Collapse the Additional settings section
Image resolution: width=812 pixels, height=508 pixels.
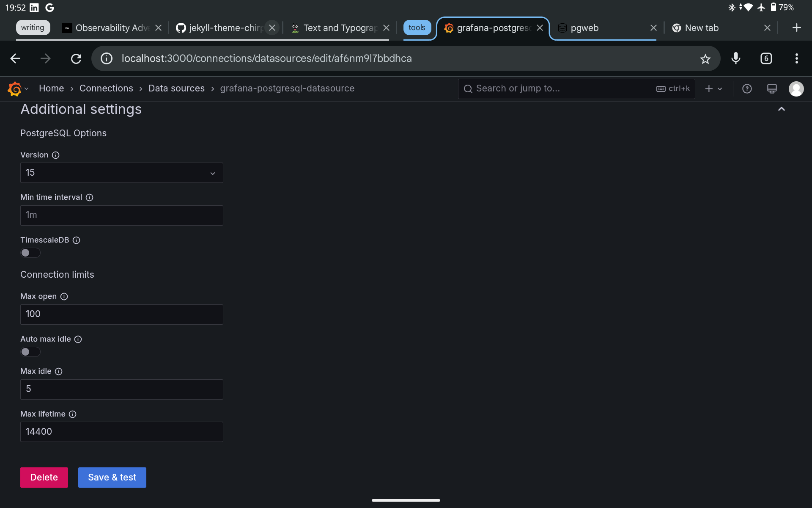781,109
